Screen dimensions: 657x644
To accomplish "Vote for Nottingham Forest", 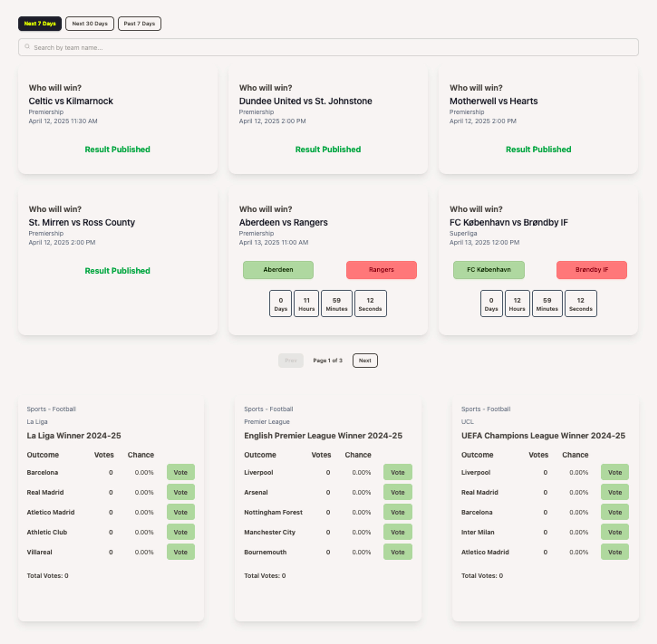I will click(x=398, y=512).
